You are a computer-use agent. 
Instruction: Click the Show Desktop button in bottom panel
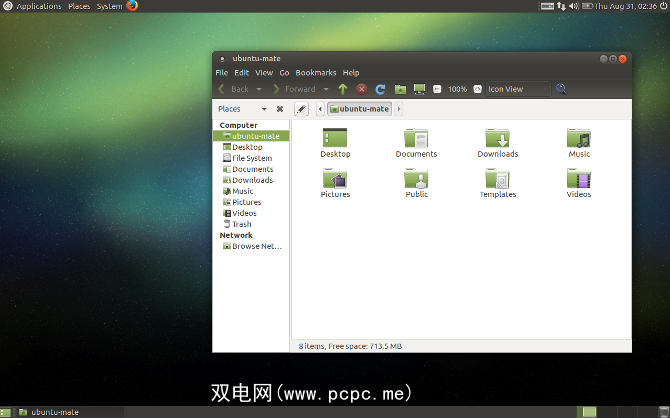(x=5, y=412)
